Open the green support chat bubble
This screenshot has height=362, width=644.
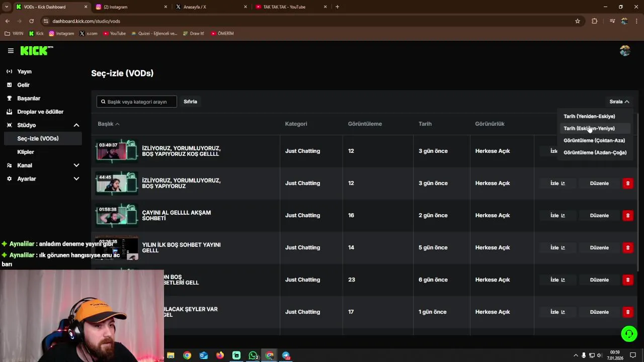coord(629,333)
